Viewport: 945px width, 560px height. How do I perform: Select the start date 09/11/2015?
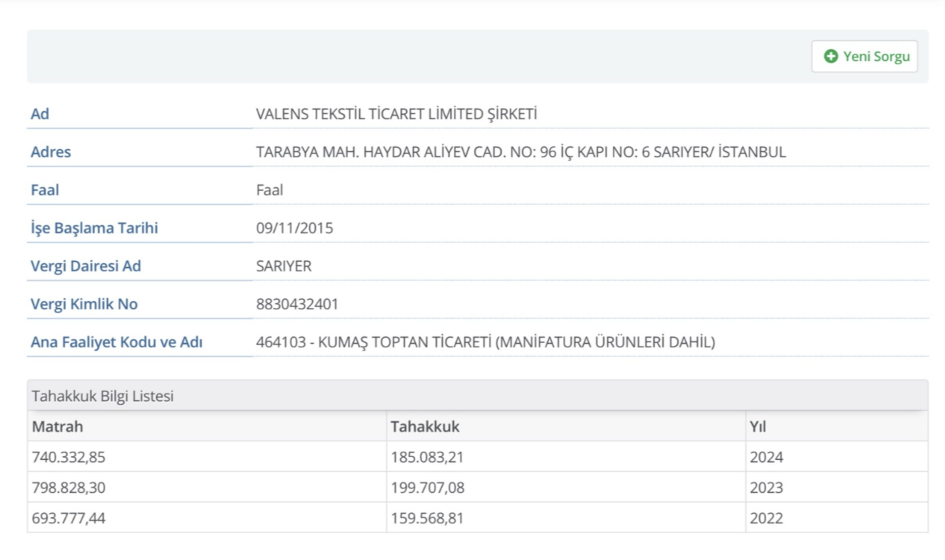(x=294, y=228)
